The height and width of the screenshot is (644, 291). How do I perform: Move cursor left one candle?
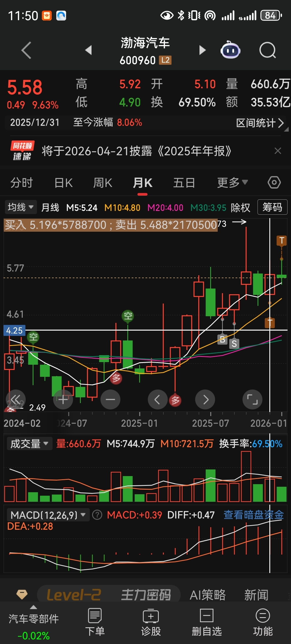pos(157,400)
